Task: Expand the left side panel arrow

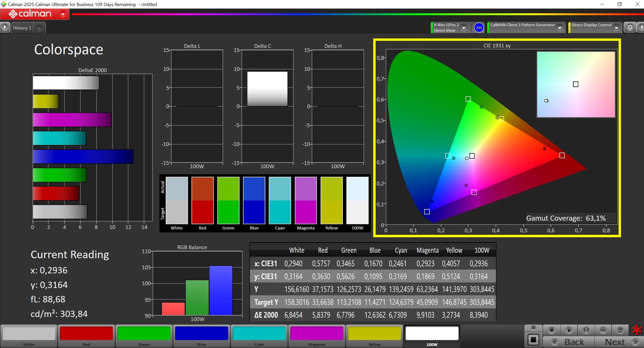Action: 5,27
